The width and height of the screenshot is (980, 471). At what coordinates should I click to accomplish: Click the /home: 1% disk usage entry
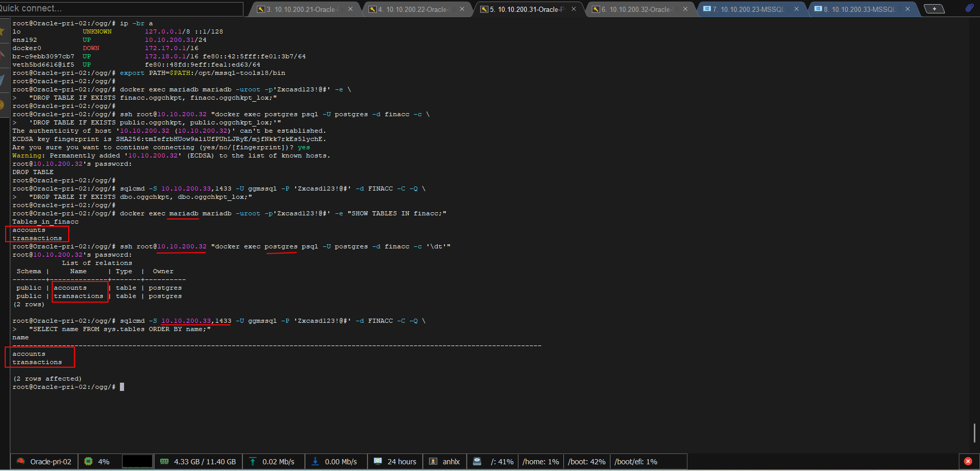point(541,462)
